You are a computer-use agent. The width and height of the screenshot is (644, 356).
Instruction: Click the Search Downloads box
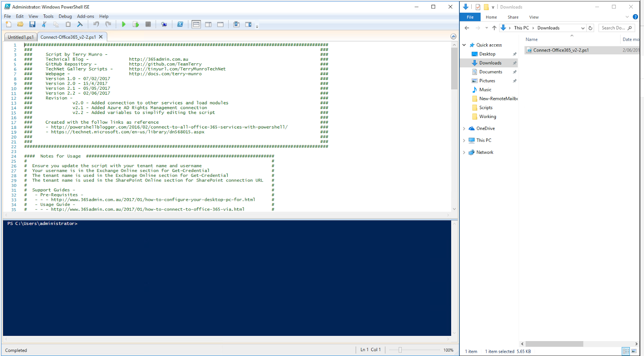pyautogui.click(x=617, y=28)
